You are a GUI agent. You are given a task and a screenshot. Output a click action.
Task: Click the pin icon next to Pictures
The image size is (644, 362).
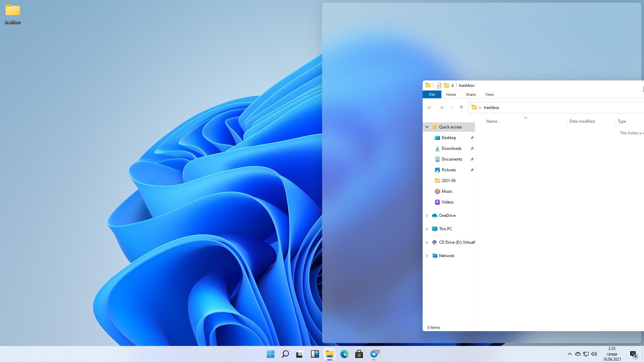pos(472,170)
